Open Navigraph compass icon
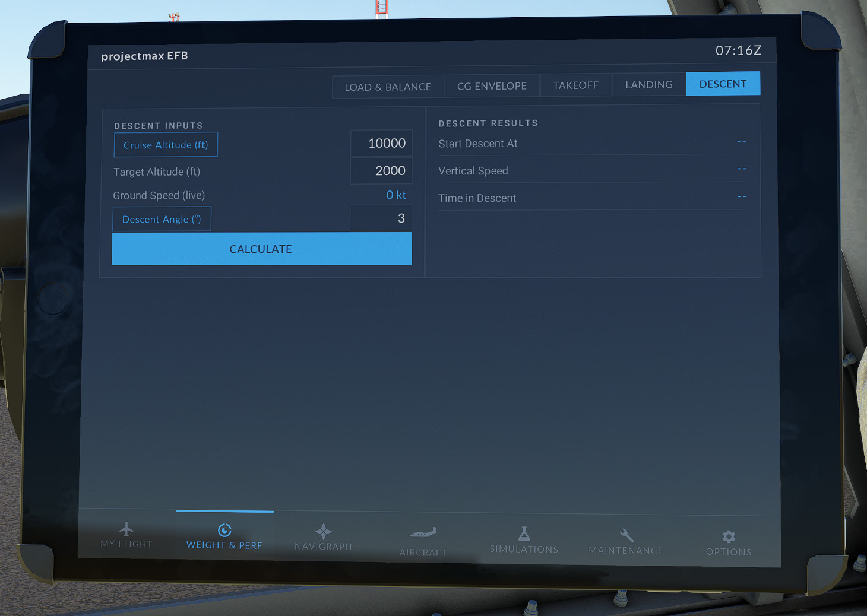 [x=323, y=531]
